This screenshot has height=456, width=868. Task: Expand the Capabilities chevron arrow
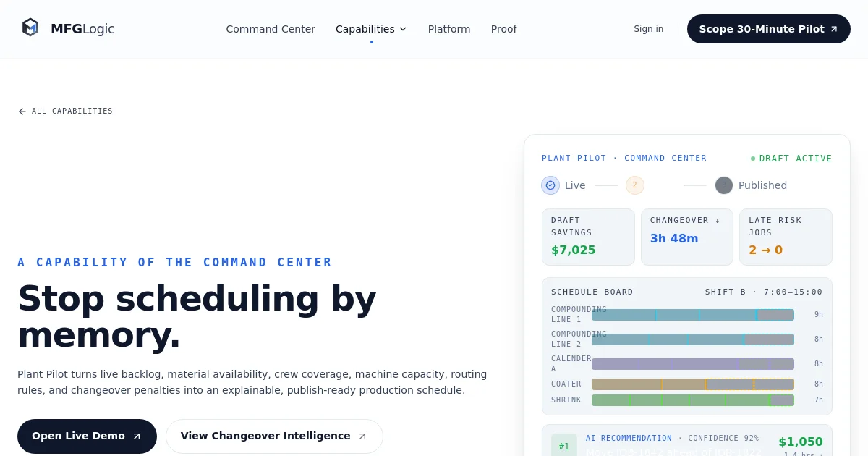(x=403, y=29)
